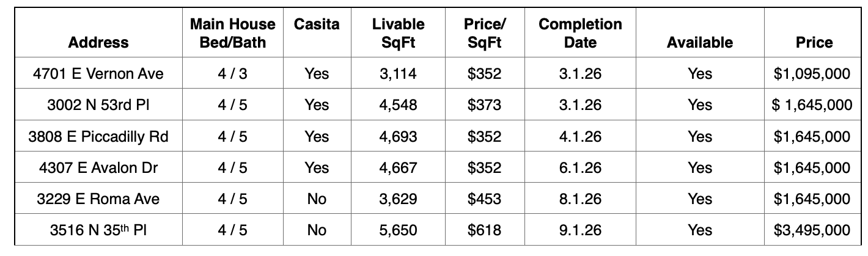Screen dimensions: 868x256
Task: Select the 3516 N 35th Pl address
Action: pos(98,230)
